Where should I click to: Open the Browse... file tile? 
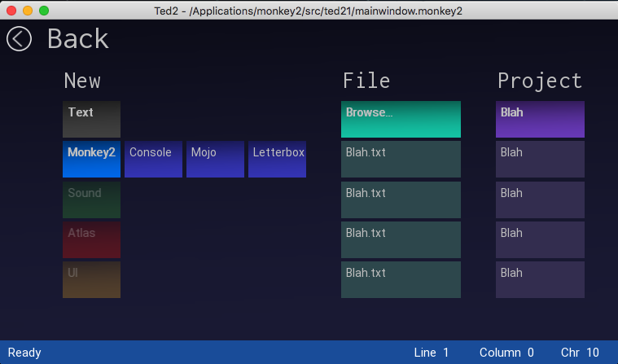(x=401, y=119)
